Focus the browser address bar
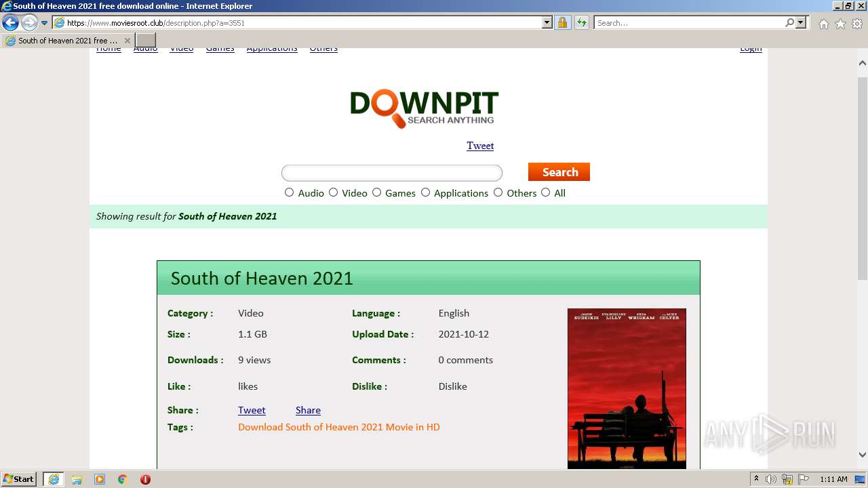This screenshot has width=868, height=488. [x=302, y=22]
